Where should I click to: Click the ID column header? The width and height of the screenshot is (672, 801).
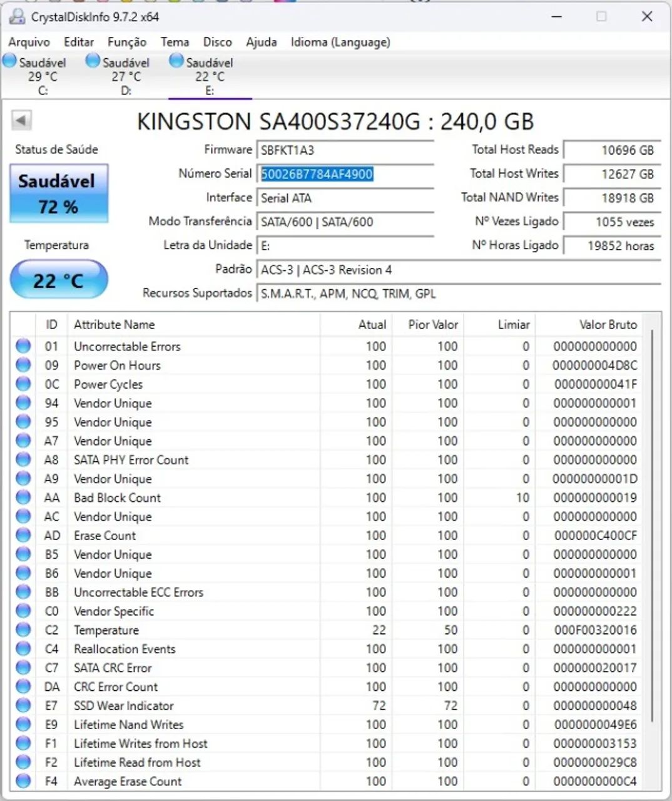51,325
